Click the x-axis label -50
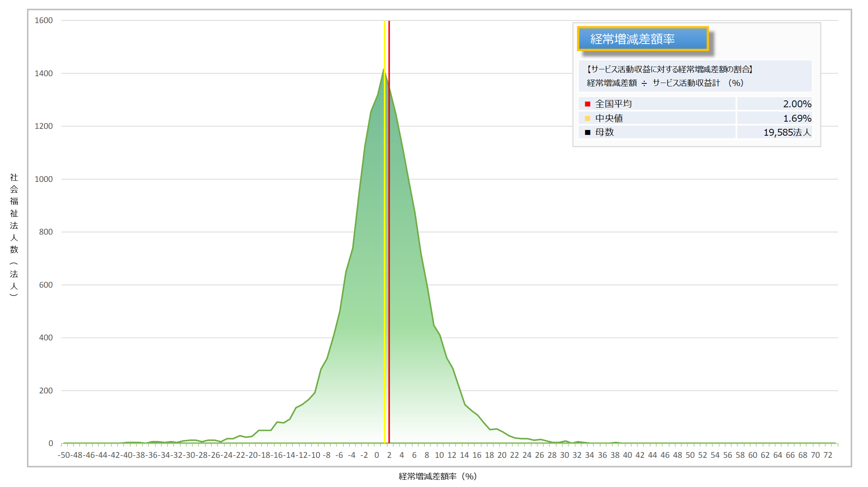The height and width of the screenshot is (487, 868). 64,455
